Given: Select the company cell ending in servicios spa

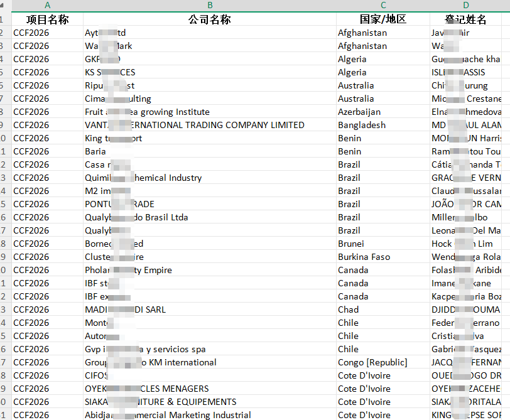Looking at the screenshot, I should coord(209,349).
